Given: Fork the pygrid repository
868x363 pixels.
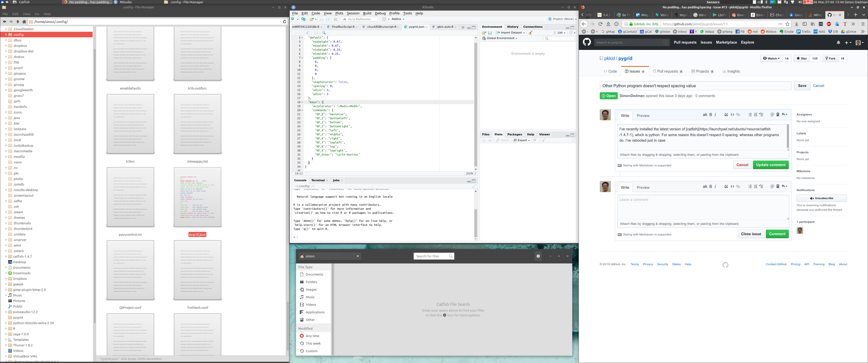Looking at the screenshot, I should coord(830,58).
